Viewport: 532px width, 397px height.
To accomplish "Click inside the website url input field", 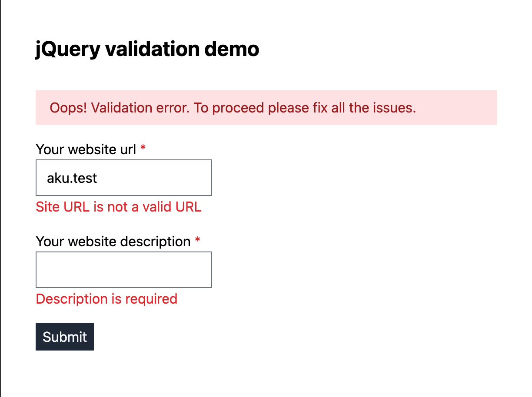I will [123, 178].
